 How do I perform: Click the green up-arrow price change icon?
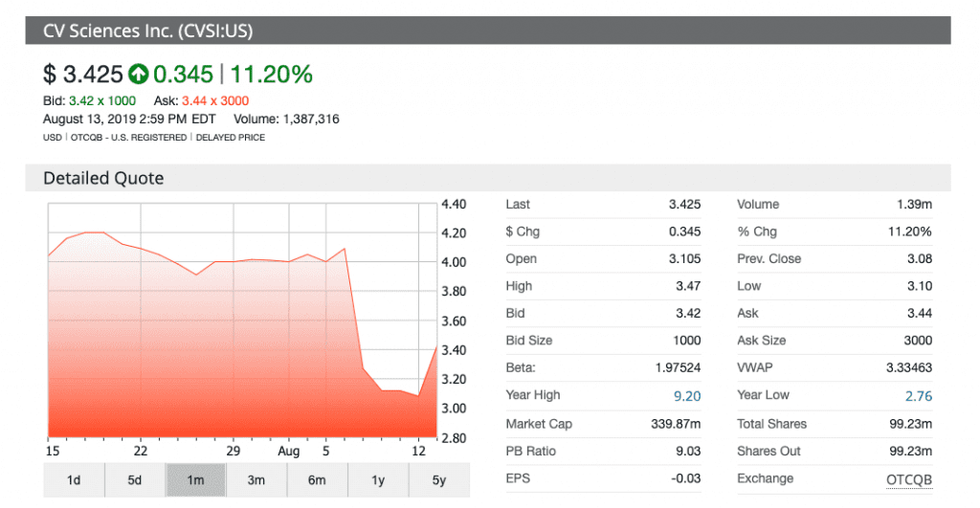[x=138, y=74]
